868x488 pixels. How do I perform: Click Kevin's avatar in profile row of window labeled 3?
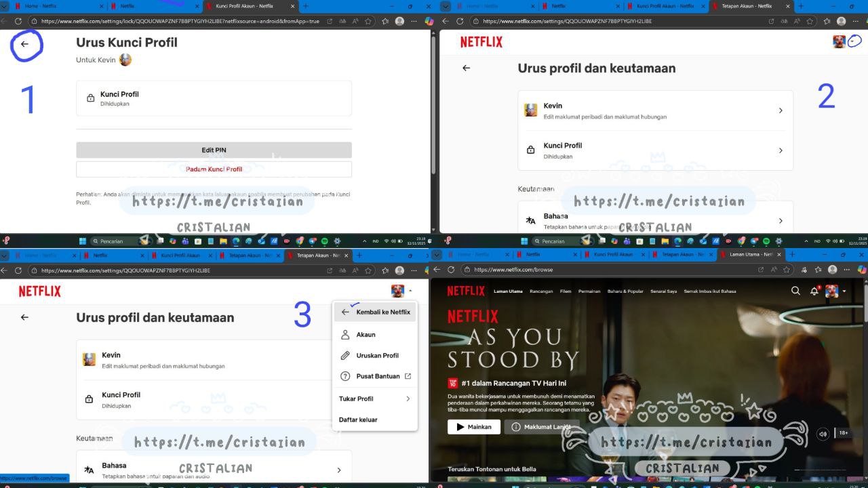point(89,359)
